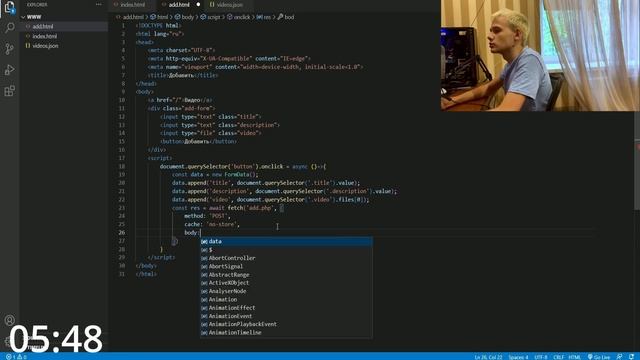Click the unsaved dot on add.html tab
640x360 pixels.
click(x=198, y=5)
